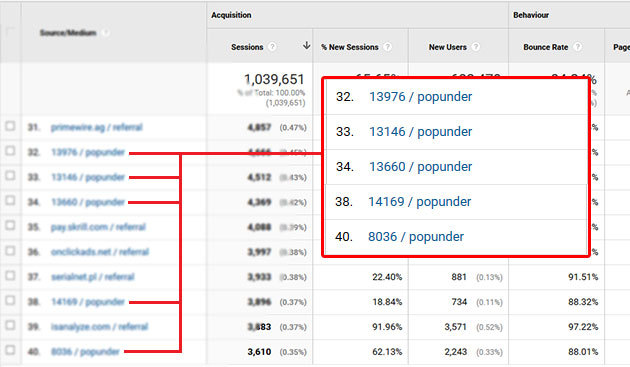Tick the checkbox for row 36 onclickads.net
Image resolution: width=630 pixels, height=367 pixels.
10,251
